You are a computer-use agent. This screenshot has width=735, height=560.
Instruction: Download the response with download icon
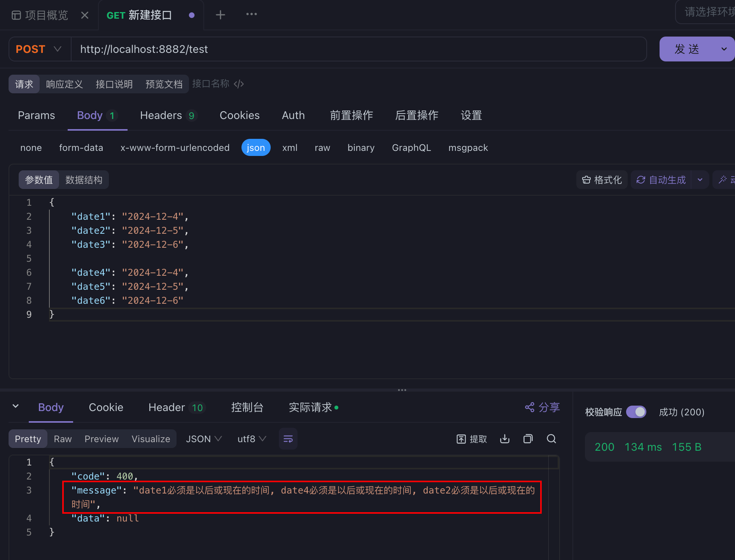coord(505,439)
